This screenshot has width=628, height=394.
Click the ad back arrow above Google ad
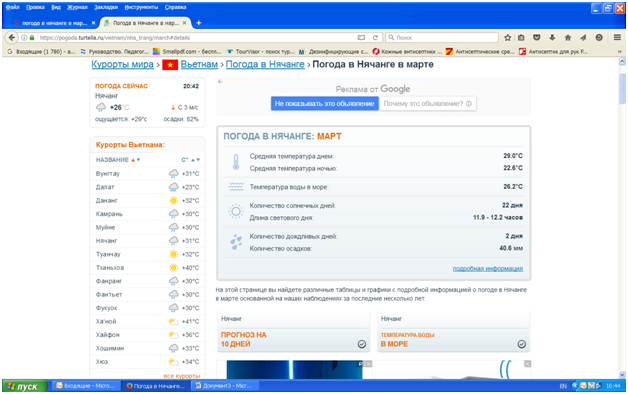tap(220, 82)
